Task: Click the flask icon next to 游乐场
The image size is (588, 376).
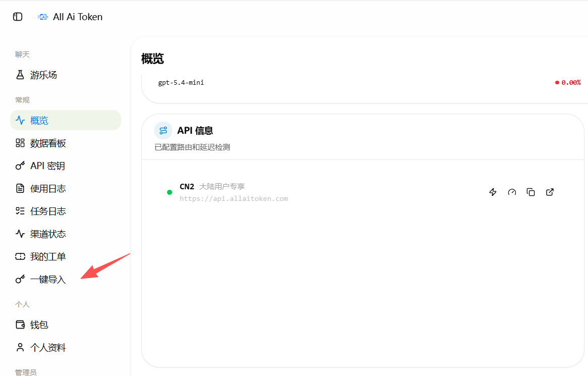Action: [x=20, y=75]
